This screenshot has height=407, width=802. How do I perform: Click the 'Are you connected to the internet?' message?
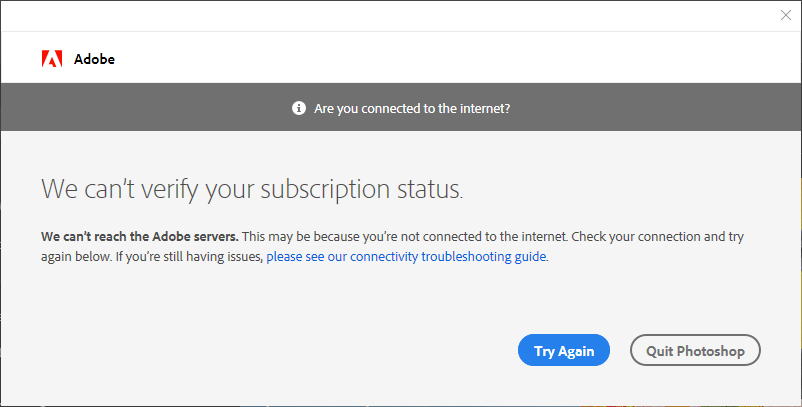412,108
